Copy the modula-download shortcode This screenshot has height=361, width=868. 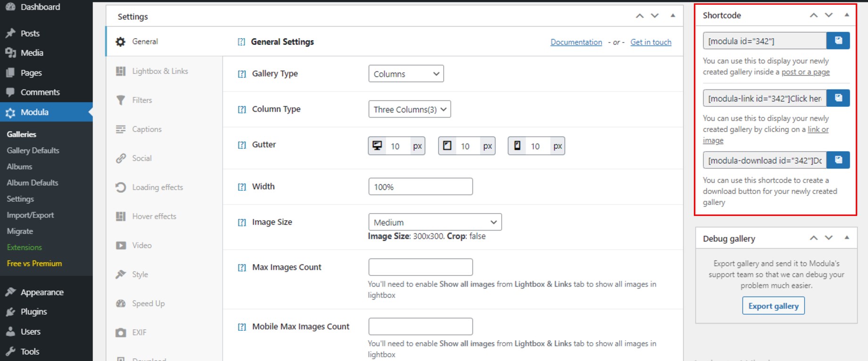point(838,160)
